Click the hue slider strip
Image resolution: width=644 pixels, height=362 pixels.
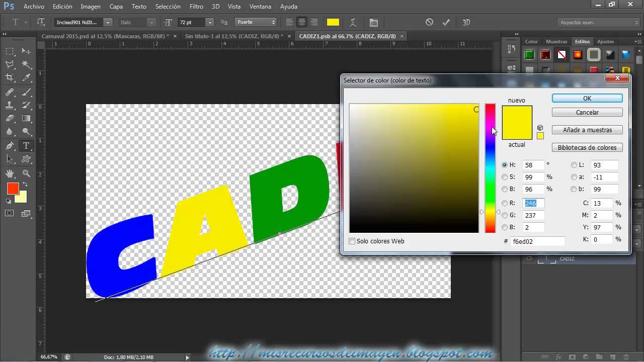490,168
